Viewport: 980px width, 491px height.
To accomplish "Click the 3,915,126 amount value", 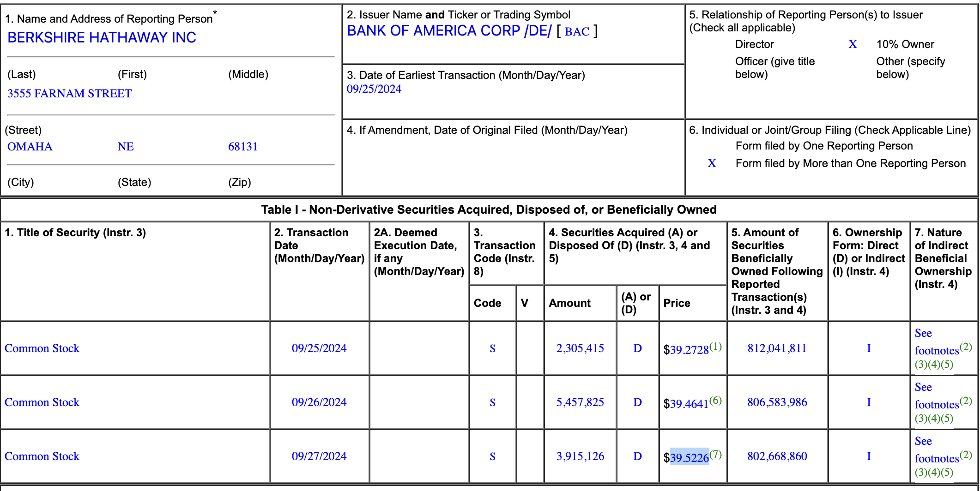I will 580,456.
